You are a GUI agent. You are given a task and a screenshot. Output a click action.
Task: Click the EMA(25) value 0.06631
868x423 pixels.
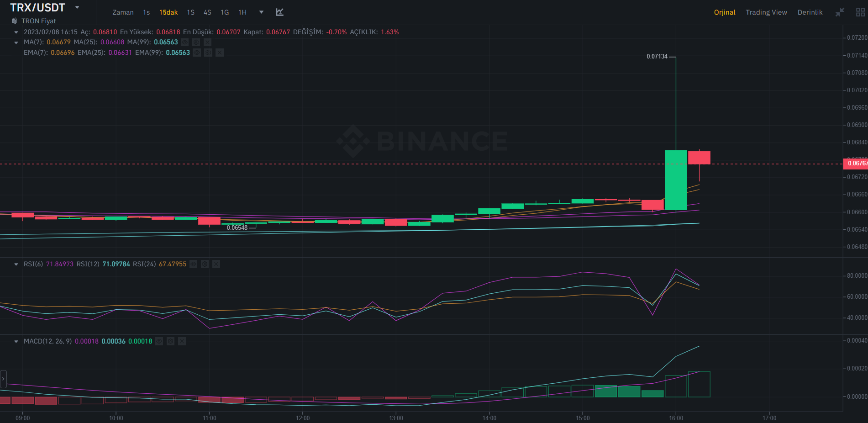(x=120, y=53)
